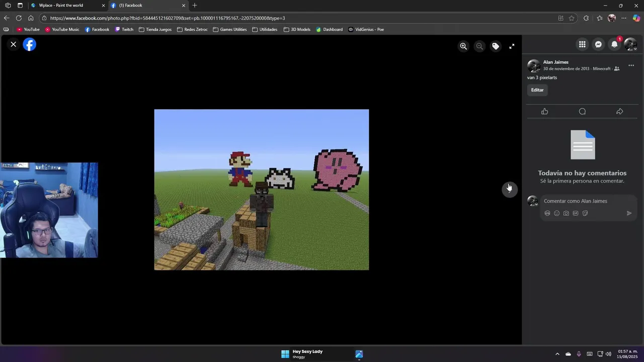Share the photo with arrow icon

[x=620, y=112]
